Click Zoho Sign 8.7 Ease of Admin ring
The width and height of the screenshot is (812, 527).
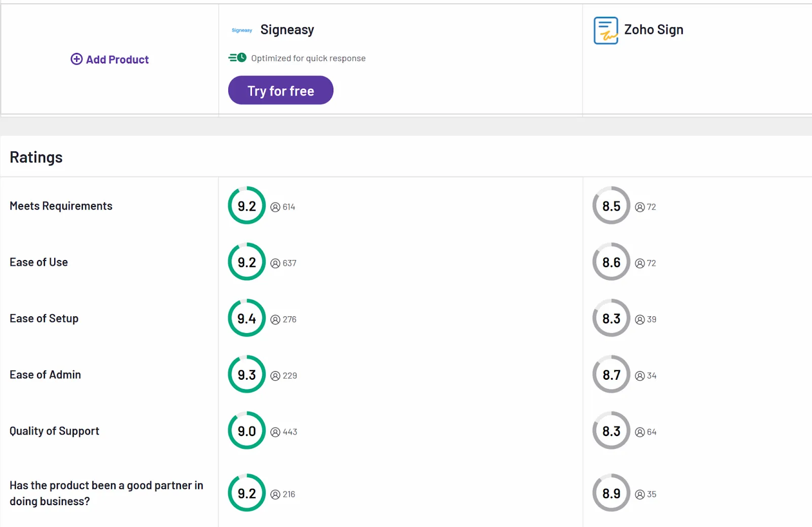tap(612, 375)
